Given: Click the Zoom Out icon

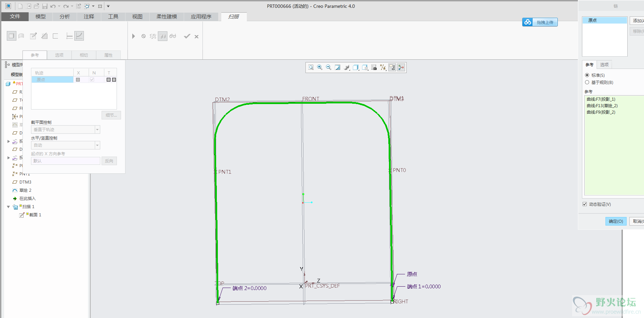Looking at the screenshot, I should (329, 68).
